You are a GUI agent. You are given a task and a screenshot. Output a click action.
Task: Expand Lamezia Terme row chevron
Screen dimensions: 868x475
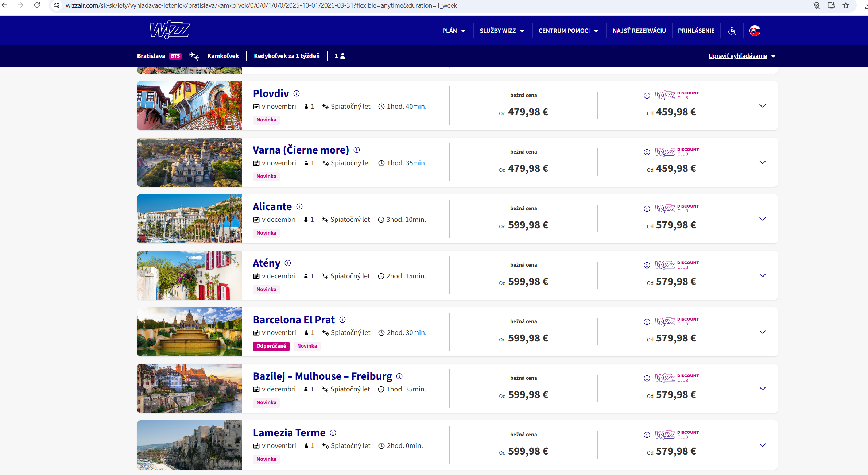tap(762, 445)
